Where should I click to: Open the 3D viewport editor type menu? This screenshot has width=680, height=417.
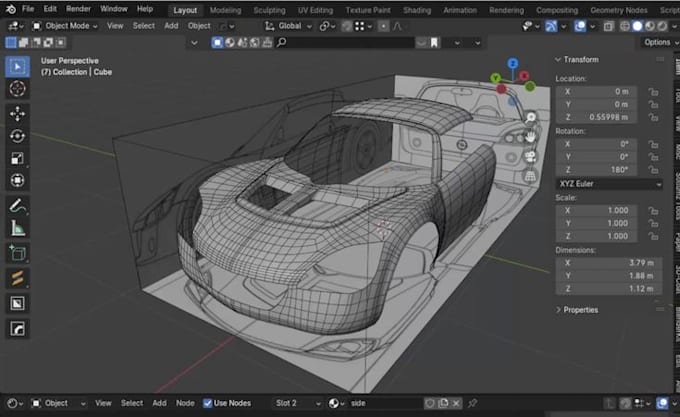[x=16, y=26]
